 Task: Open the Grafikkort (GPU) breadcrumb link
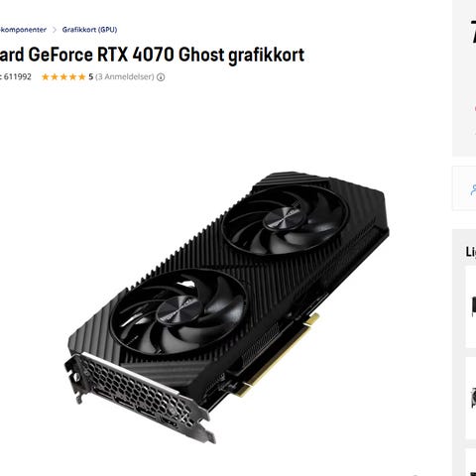[x=89, y=30]
